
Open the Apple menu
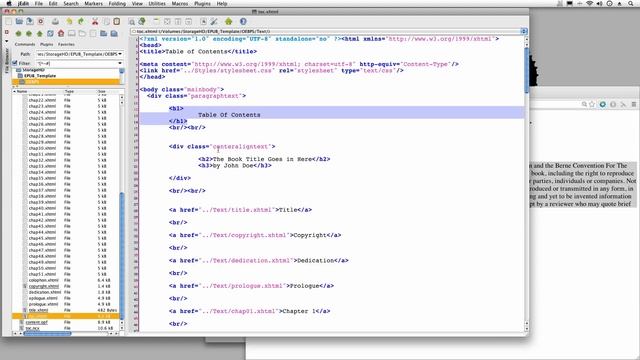tap(8, 3)
